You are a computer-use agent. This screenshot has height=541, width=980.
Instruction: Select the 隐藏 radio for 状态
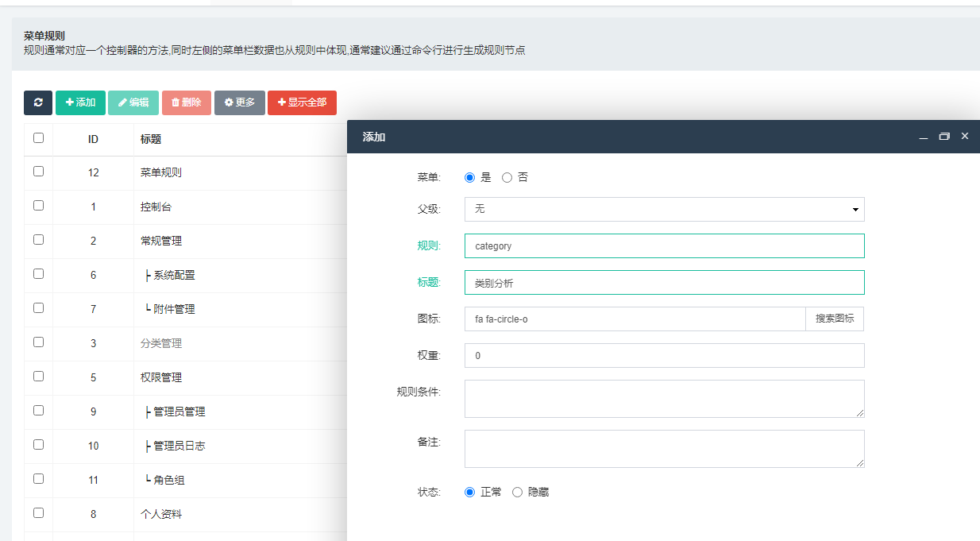pyautogui.click(x=517, y=492)
